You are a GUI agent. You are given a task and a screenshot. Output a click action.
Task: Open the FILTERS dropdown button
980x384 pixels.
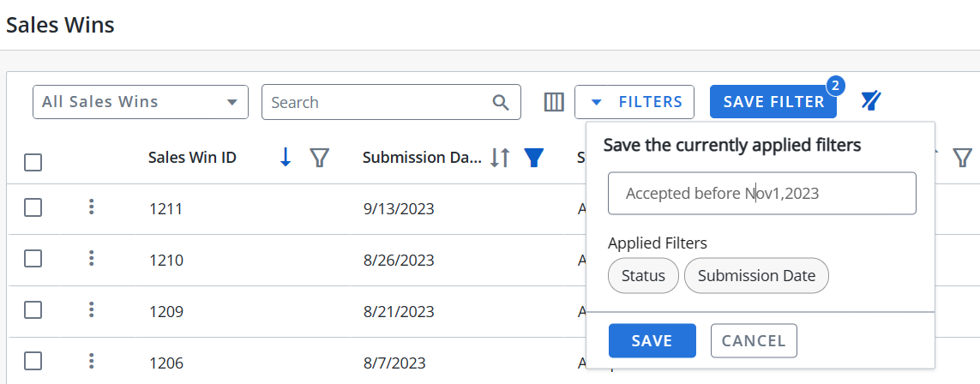pyautogui.click(x=634, y=102)
